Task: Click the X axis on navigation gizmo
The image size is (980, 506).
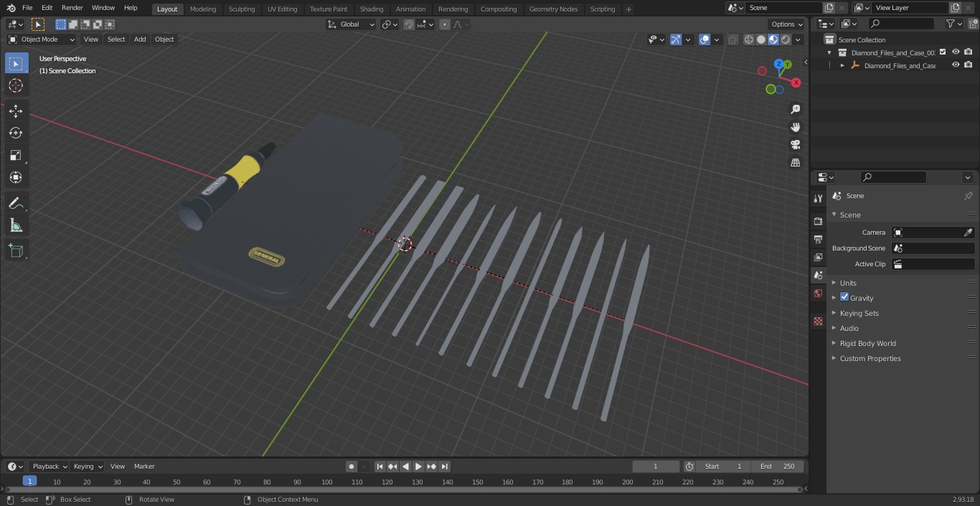Action: click(x=796, y=83)
